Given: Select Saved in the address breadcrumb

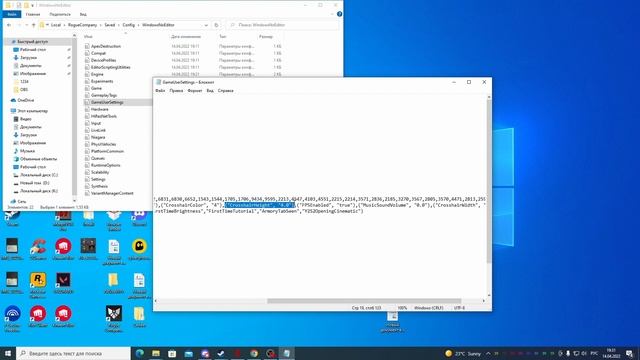Looking at the screenshot, I should click(x=110, y=25).
